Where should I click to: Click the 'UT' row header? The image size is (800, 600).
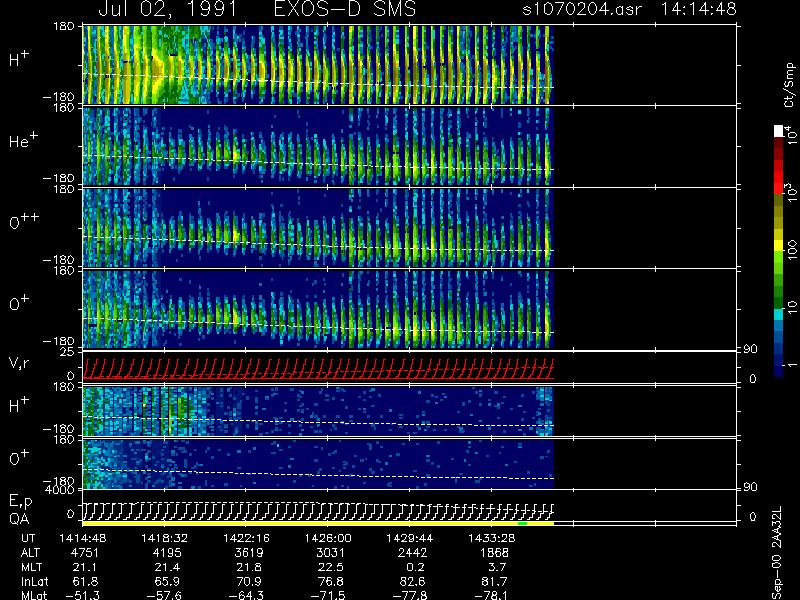click(x=28, y=538)
